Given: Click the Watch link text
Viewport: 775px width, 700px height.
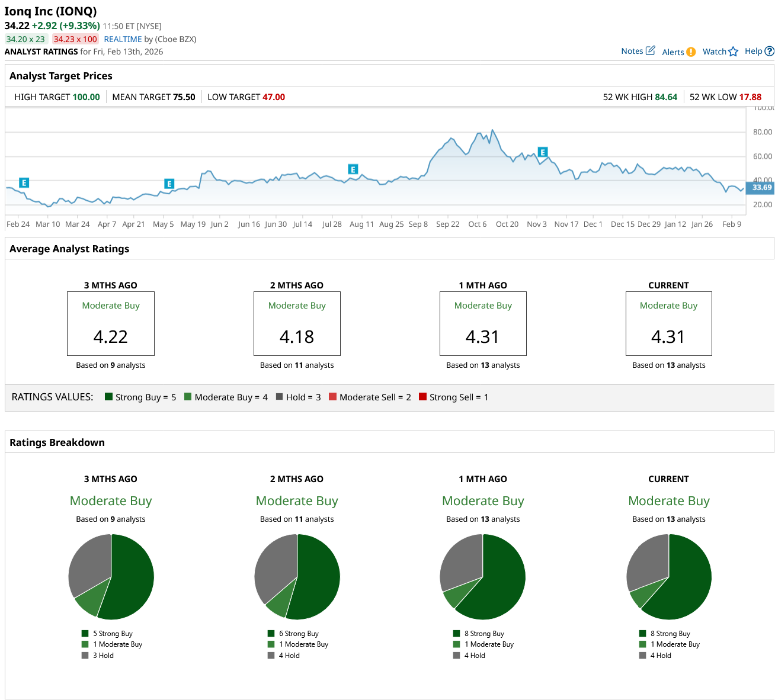Looking at the screenshot, I should pos(715,52).
